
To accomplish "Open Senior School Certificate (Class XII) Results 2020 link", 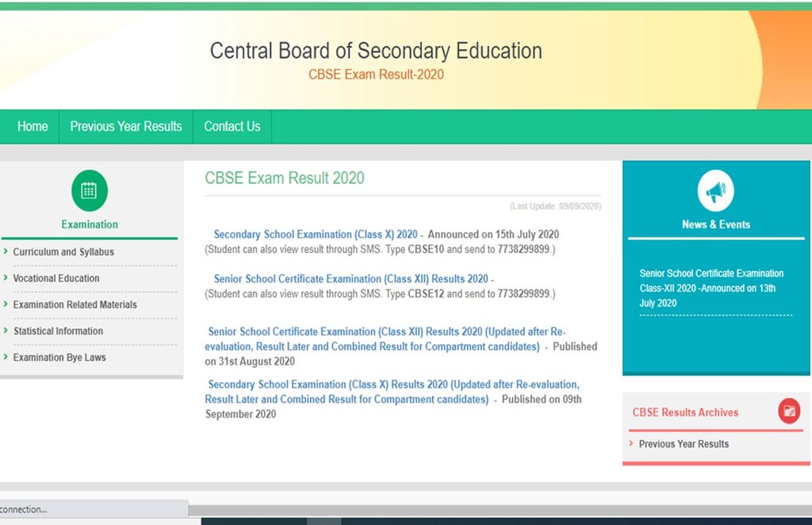I will pos(351,278).
